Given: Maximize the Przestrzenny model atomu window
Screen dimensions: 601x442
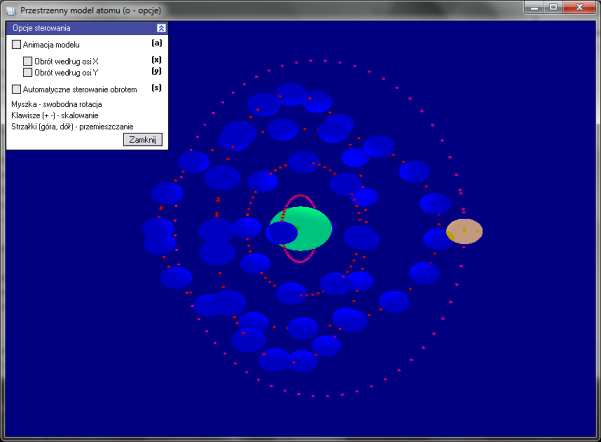Looking at the screenshot, I should tap(553, 7).
